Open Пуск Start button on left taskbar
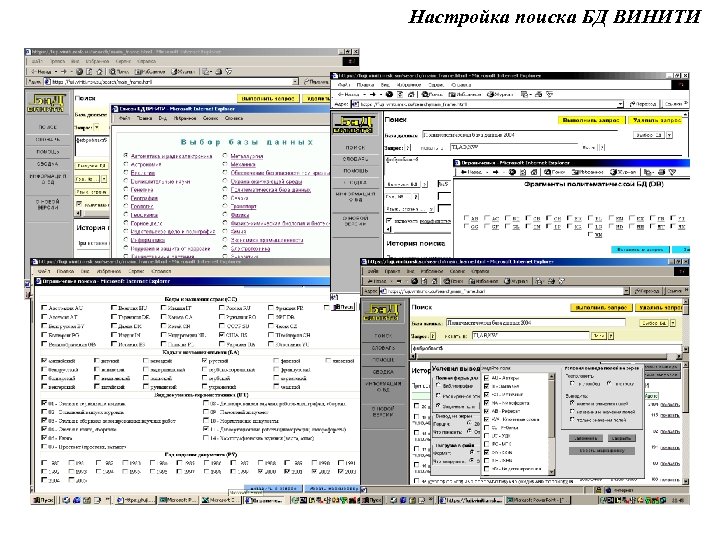 (43, 500)
